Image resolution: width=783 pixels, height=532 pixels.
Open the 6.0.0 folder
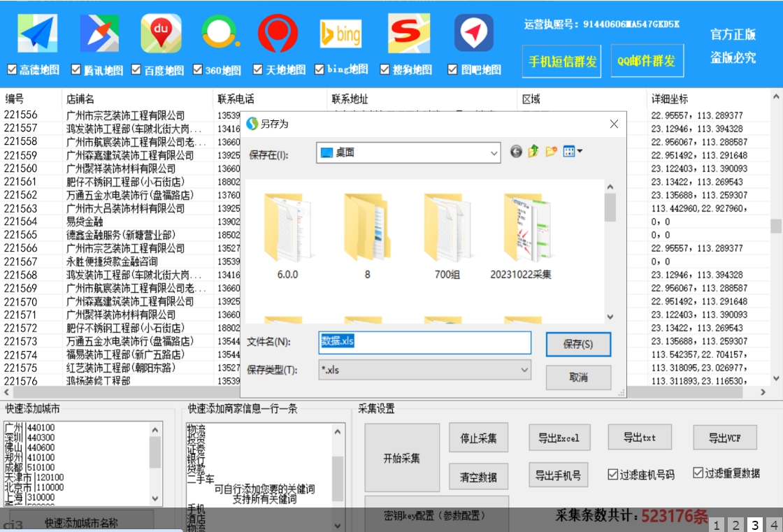point(287,236)
